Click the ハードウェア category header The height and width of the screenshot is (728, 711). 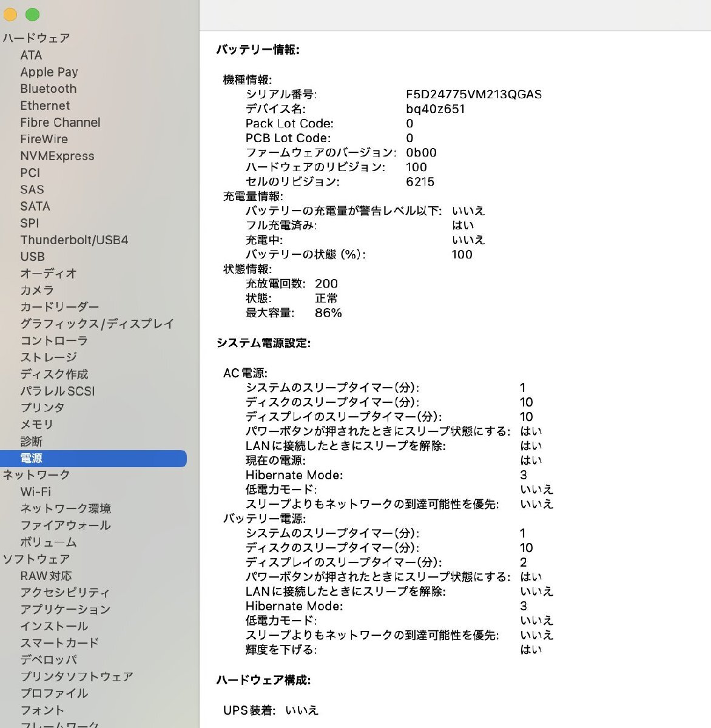coord(36,38)
